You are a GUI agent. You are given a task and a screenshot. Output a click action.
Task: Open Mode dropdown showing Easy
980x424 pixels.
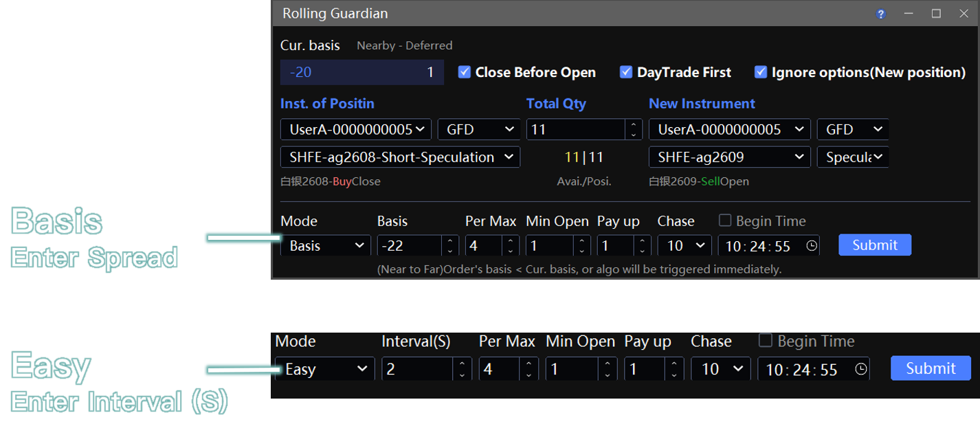325,369
